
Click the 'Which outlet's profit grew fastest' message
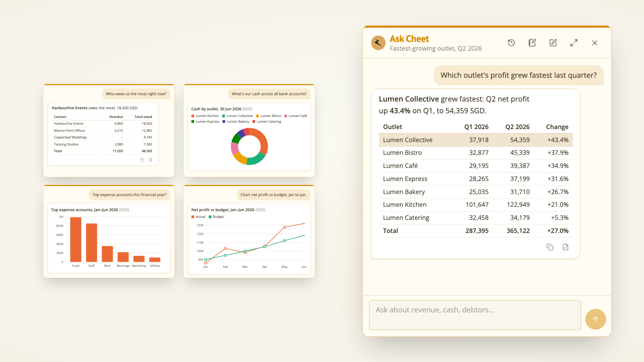click(519, 75)
